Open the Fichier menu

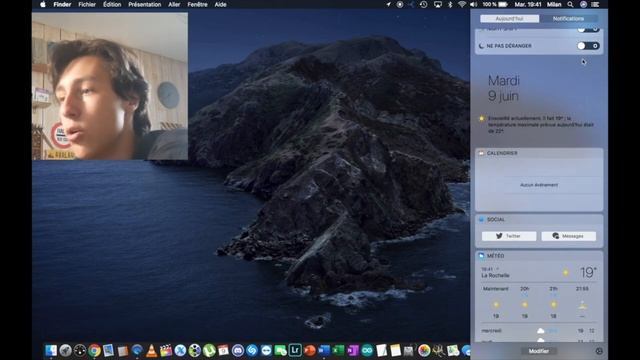point(87,4)
